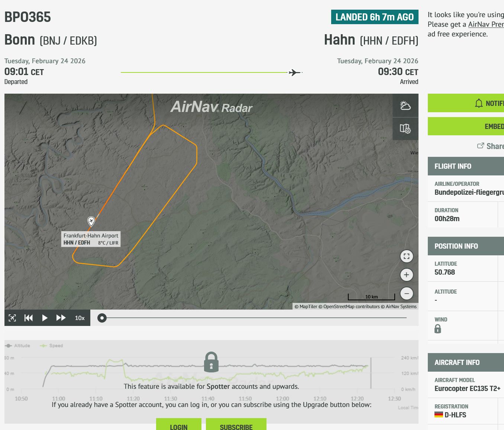Skip back to start of flight playback
The height and width of the screenshot is (430, 504).
click(x=29, y=318)
